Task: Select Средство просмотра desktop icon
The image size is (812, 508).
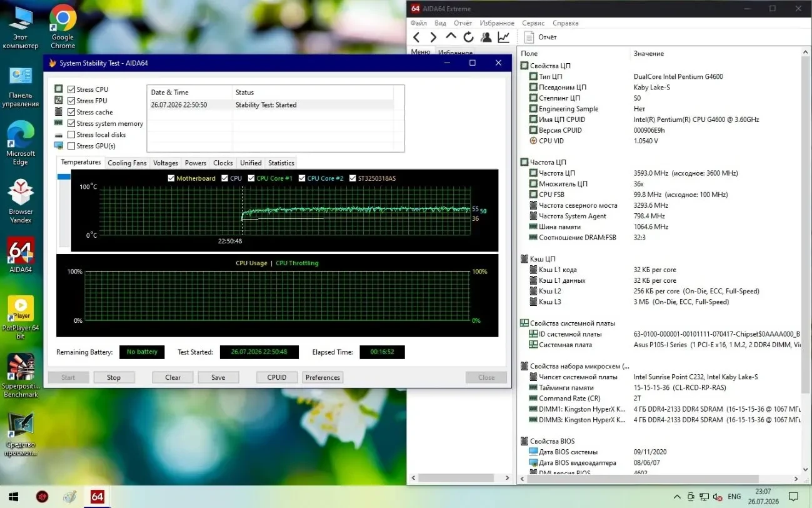Action: click(20, 434)
